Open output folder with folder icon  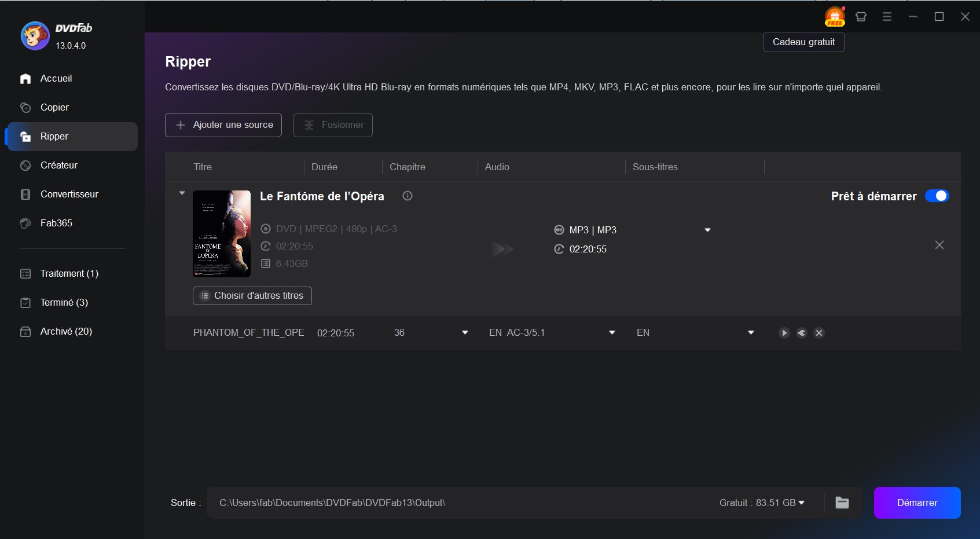tap(842, 503)
